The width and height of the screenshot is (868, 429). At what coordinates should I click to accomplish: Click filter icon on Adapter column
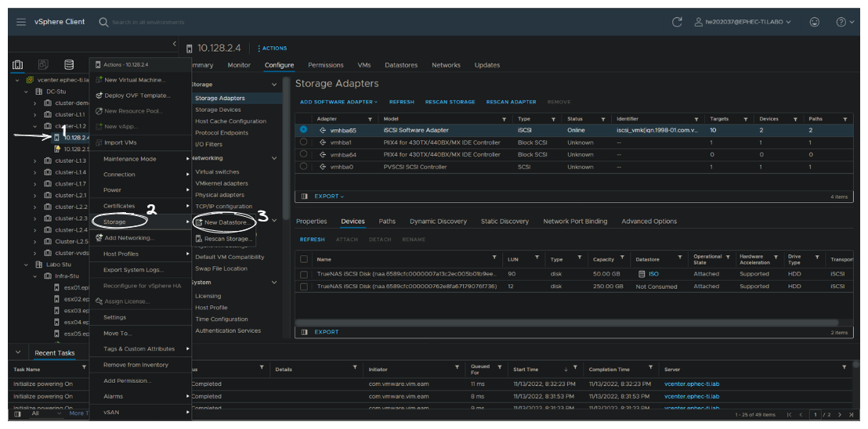(370, 119)
